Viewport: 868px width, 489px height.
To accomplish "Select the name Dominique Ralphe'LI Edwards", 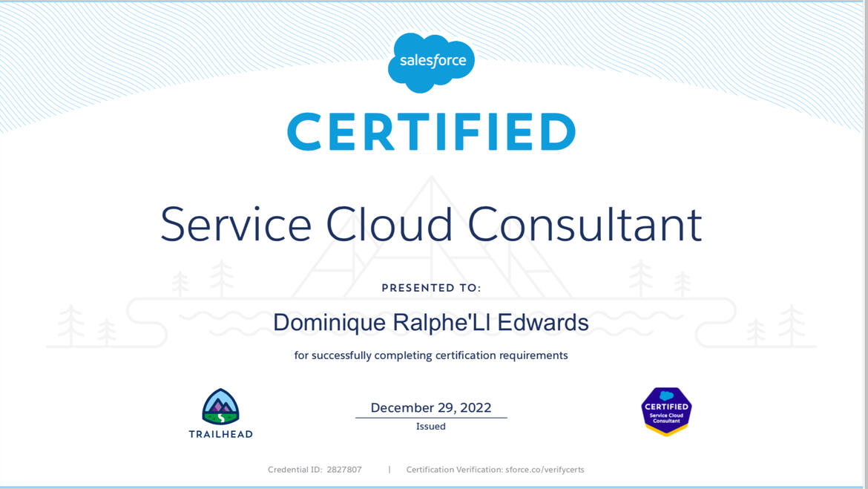I will point(431,323).
